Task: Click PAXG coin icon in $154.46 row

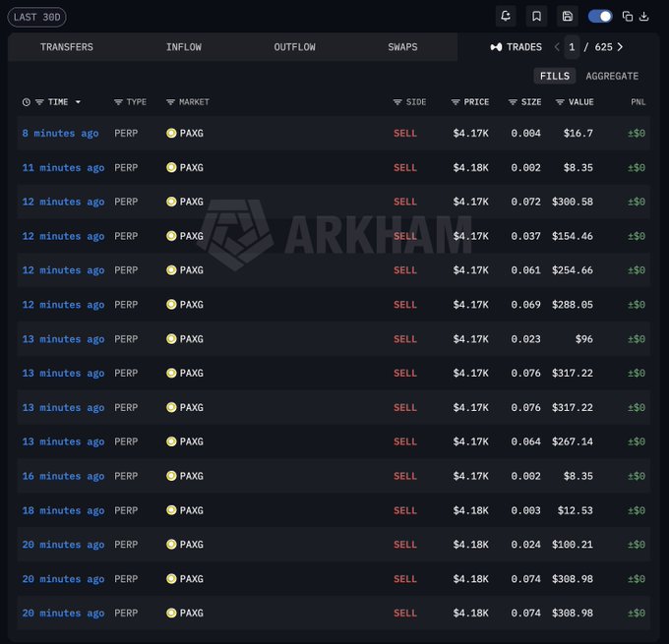Action: pos(171,236)
